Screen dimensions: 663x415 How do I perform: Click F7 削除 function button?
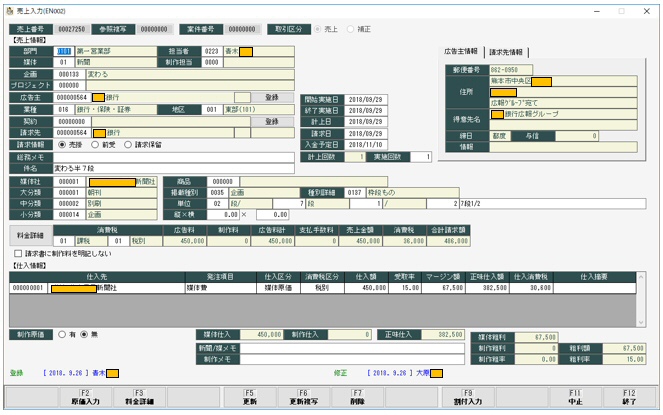pyautogui.click(x=357, y=397)
